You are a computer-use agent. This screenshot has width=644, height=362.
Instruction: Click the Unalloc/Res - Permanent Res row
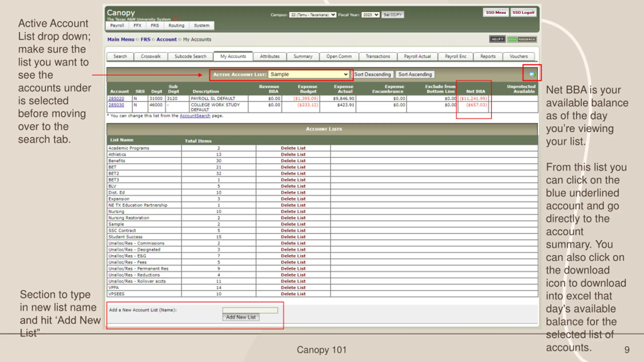322,268
